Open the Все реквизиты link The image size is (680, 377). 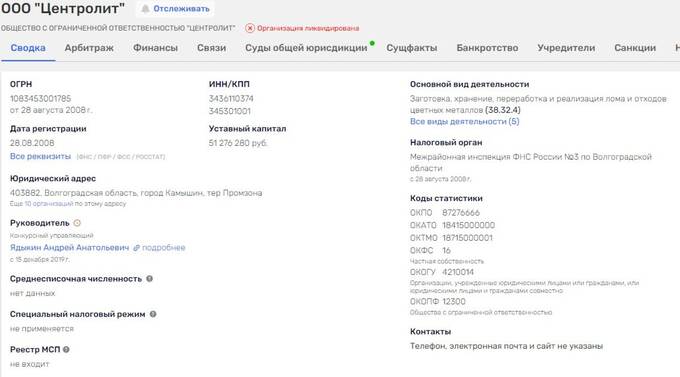click(40, 156)
